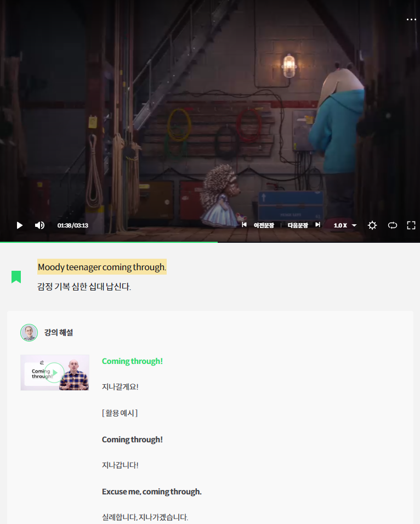Screen dimensions: 420x524
Task: Open the three-dots more options menu
Action: 411,19
